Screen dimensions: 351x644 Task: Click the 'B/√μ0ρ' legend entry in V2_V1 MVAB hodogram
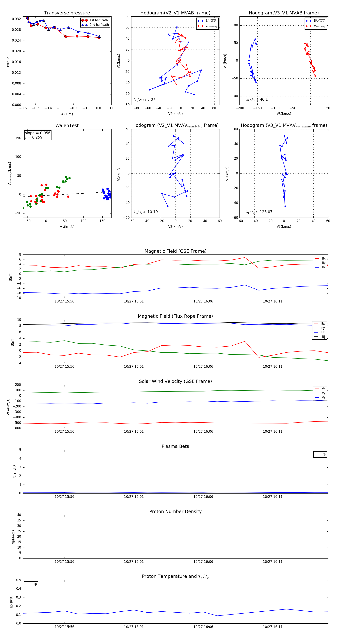point(207,21)
